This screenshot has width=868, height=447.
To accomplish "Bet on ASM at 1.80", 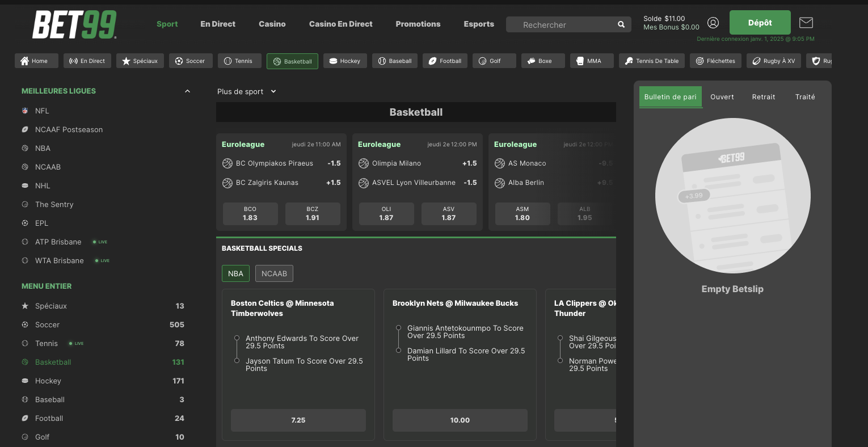I will (x=523, y=214).
